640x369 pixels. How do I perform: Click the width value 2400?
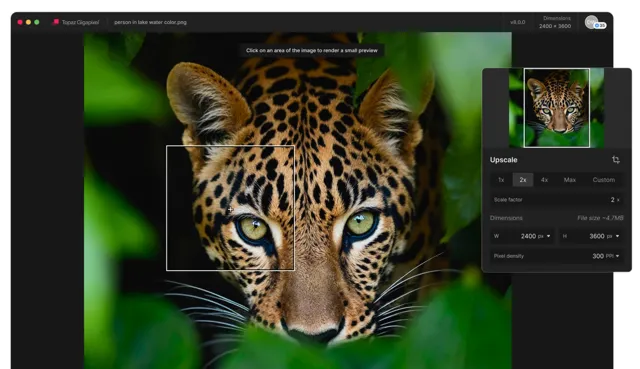coord(528,236)
